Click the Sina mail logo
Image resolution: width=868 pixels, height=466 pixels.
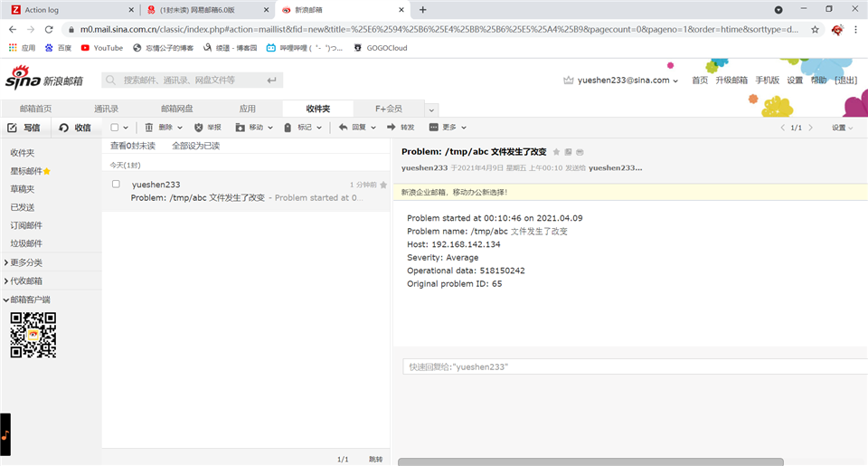[44, 78]
